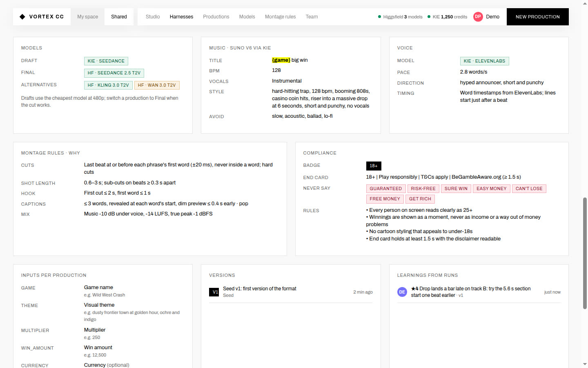Click the scrollbar up arrow
This screenshot has width=588, height=368.
pyautogui.click(x=585, y=3)
